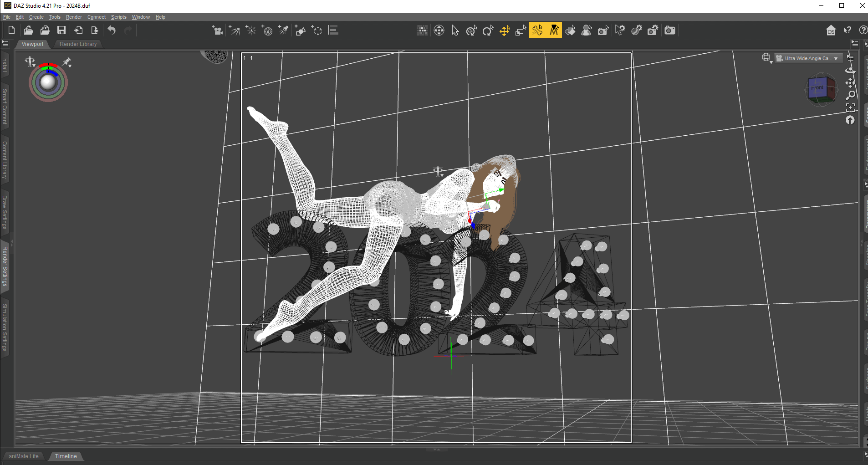This screenshot has width=868, height=465.
Task: Select the Node Selection arrow tool
Action: tap(455, 31)
